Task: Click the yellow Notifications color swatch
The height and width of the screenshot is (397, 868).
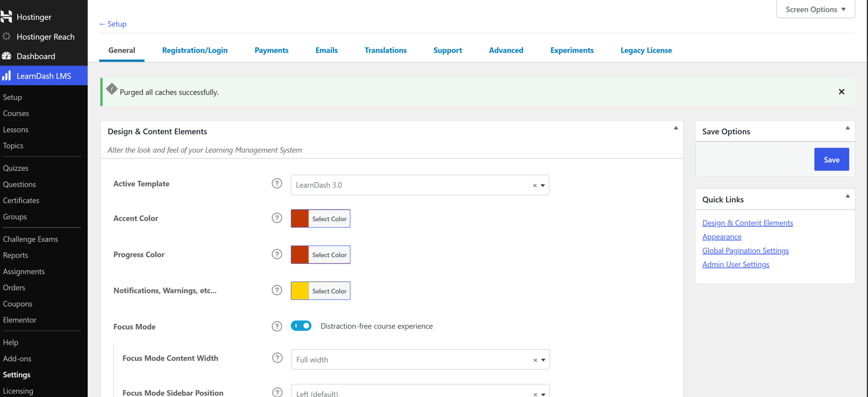Action: (x=300, y=291)
